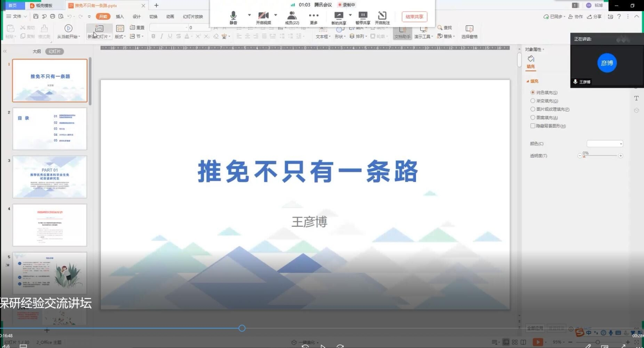
Task: Add a new slide (新建幻灯片)
Action: (99, 32)
